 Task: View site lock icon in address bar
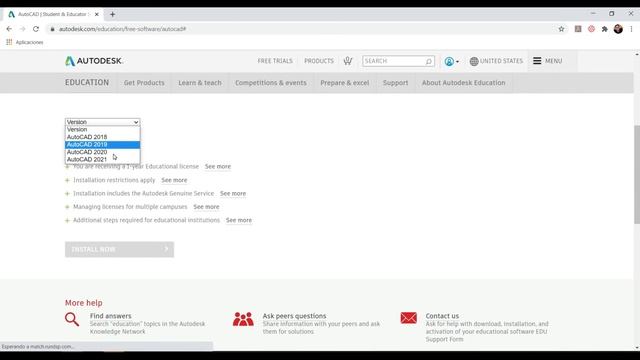(x=52, y=29)
